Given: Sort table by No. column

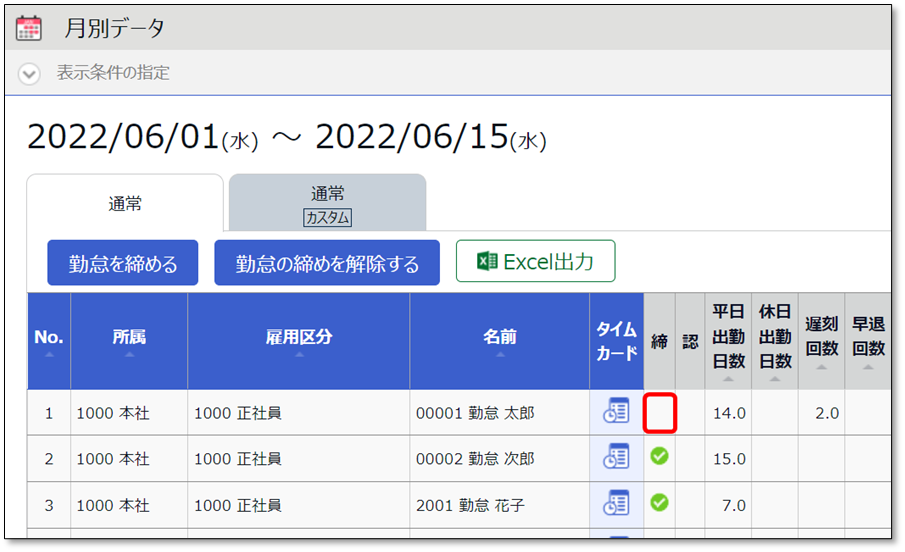Looking at the screenshot, I should (48, 340).
